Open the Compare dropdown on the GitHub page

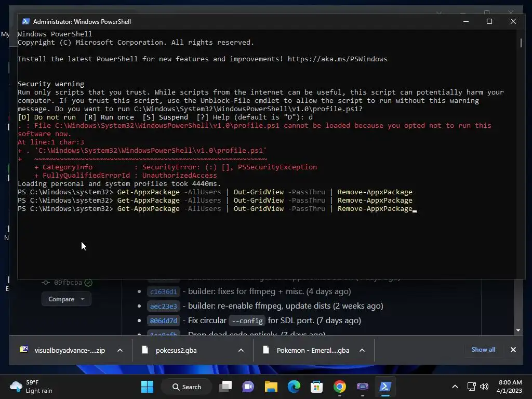(66, 299)
